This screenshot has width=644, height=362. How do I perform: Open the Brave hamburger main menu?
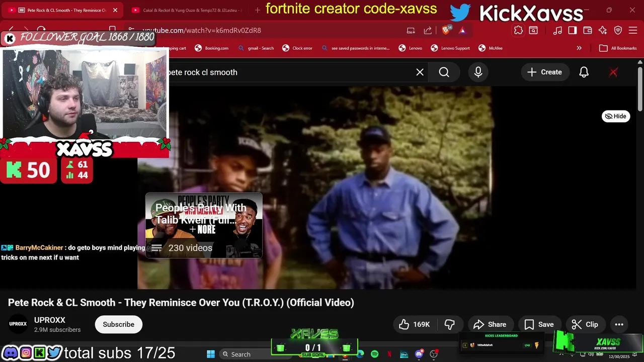(633, 30)
